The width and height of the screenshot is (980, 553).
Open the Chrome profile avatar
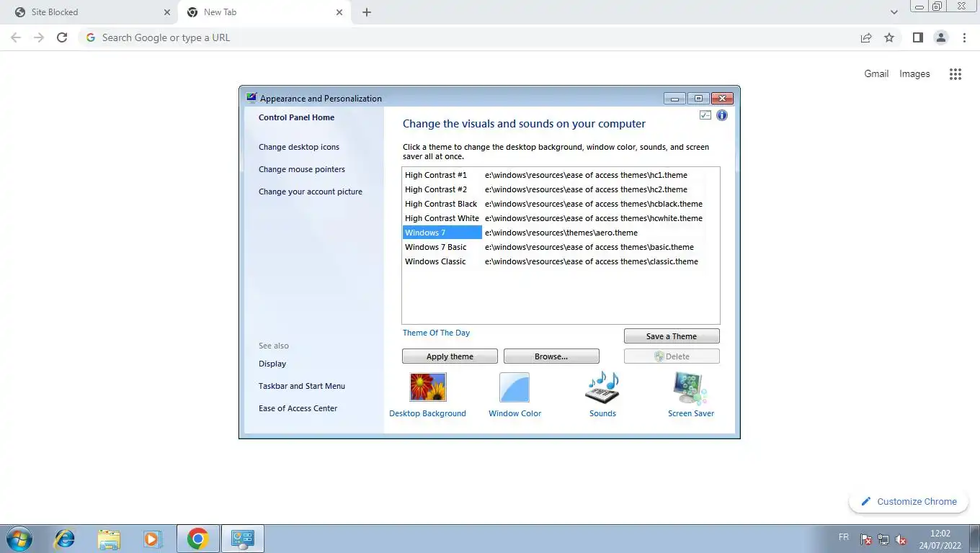pos(940,37)
